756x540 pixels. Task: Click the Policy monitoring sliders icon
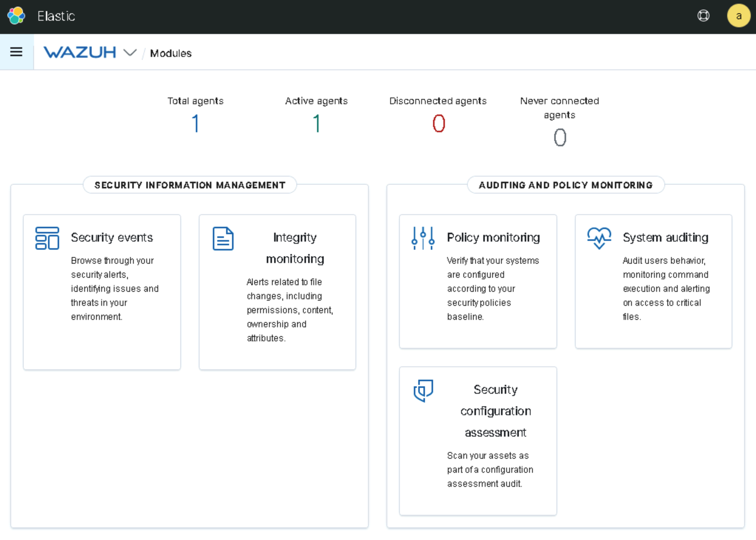point(423,238)
